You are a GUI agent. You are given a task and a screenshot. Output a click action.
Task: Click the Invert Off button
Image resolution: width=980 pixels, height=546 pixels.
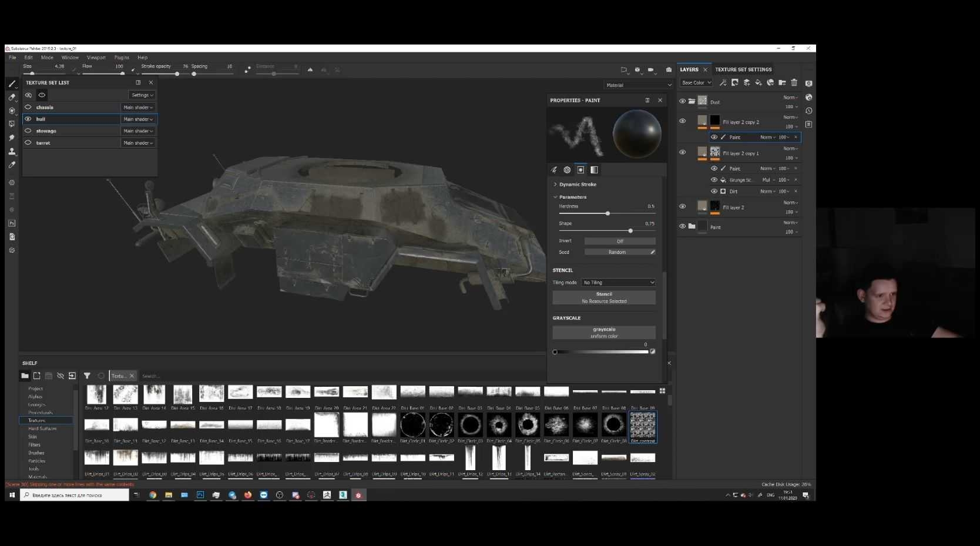click(620, 241)
